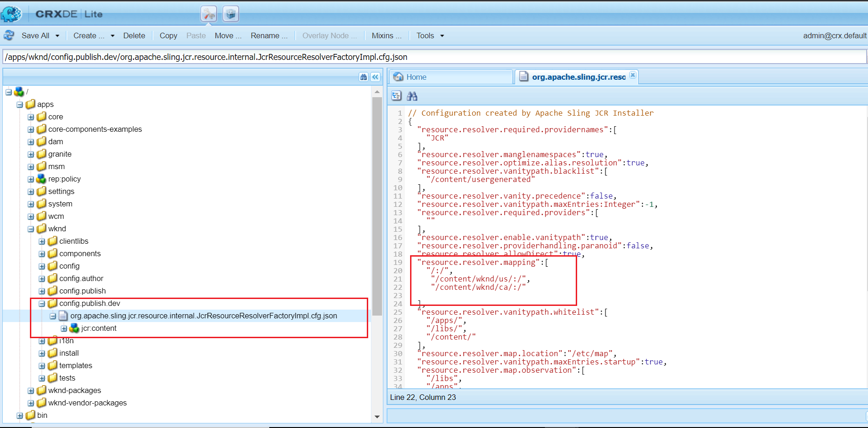Image resolution: width=868 pixels, height=428 pixels.
Task: Select the wknd-vendor-packages tree node
Action: 87,403
